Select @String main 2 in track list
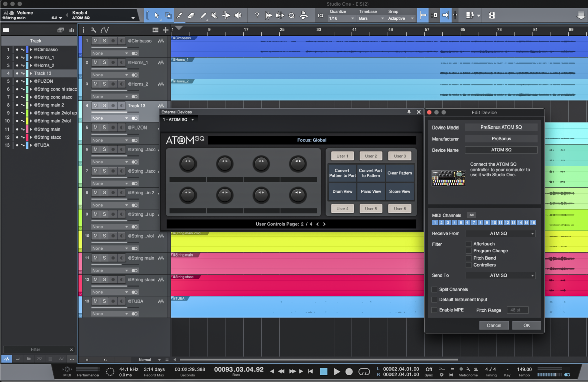588x382 pixels. [x=49, y=105]
